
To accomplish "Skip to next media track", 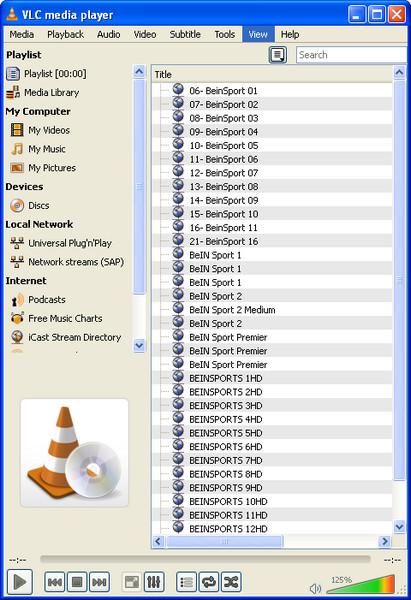I will click(99, 582).
